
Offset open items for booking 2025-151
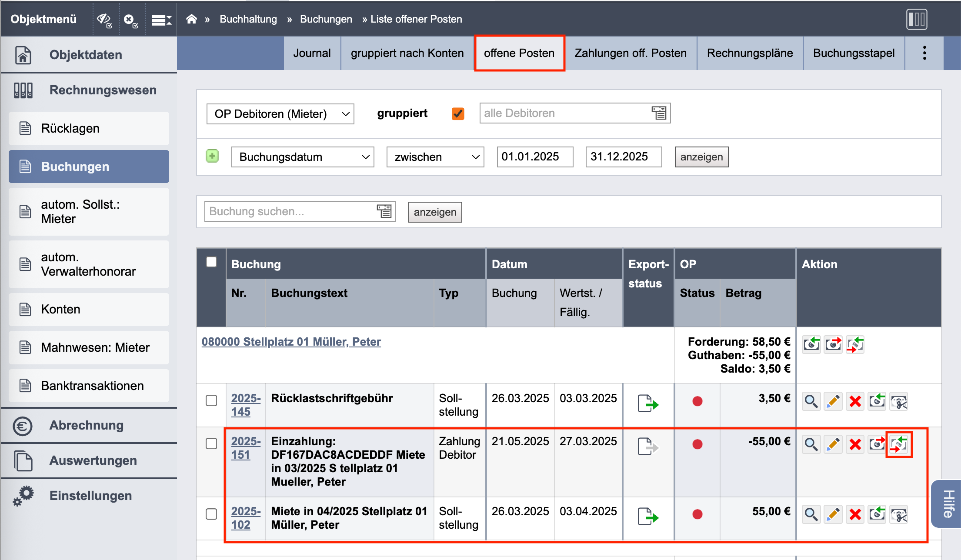coord(899,444)
